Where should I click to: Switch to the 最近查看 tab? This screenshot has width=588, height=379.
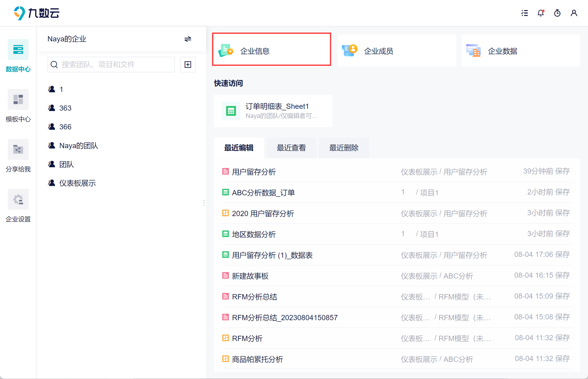[291, 148]
